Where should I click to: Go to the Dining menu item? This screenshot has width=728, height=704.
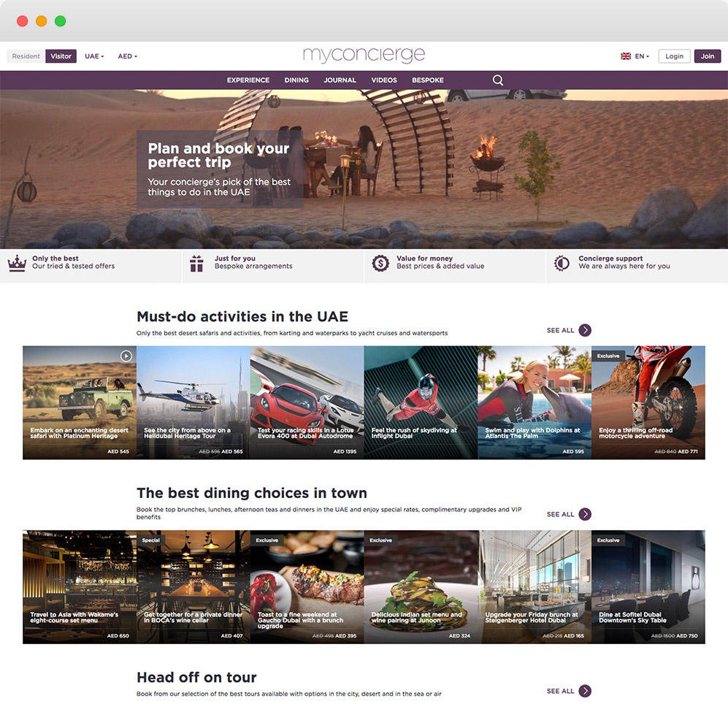click(296, 80)
